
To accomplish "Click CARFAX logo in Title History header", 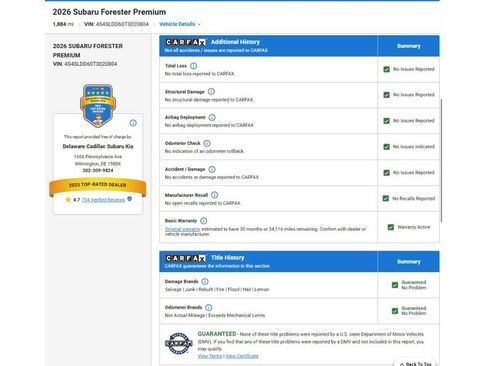I will pos(185,258).
